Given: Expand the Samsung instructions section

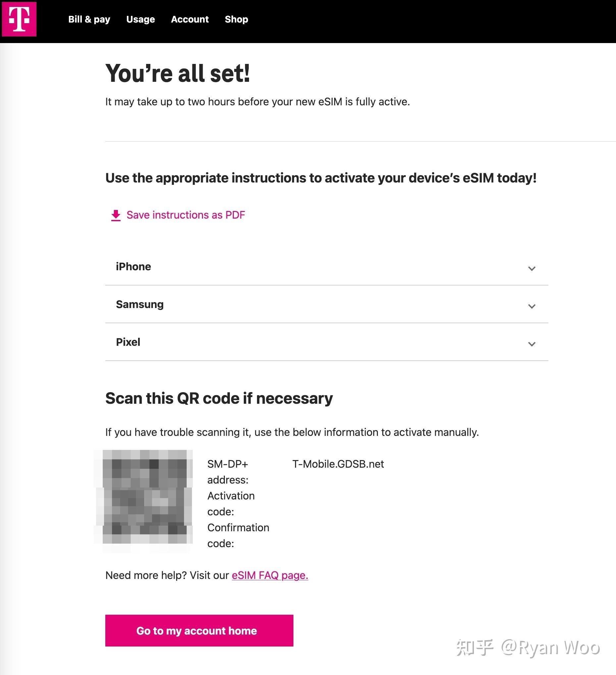Looking at the screenshot, I should click(x=140, y=304).
